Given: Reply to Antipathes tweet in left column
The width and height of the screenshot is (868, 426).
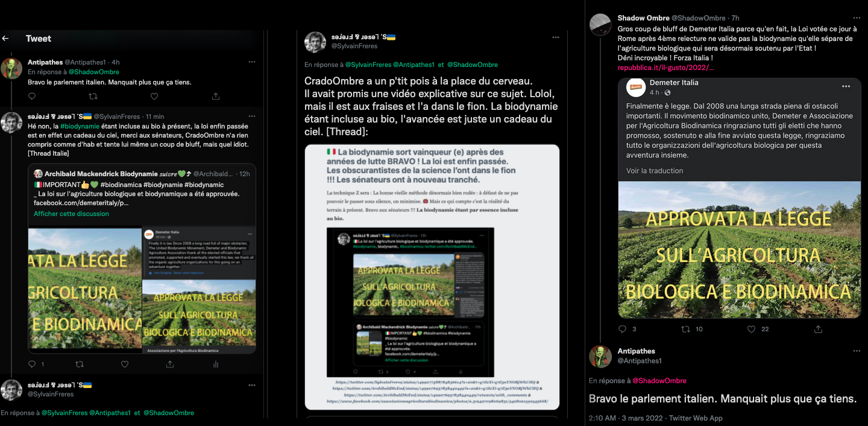Looking at the screenshot, I should (x=32, y=96).
